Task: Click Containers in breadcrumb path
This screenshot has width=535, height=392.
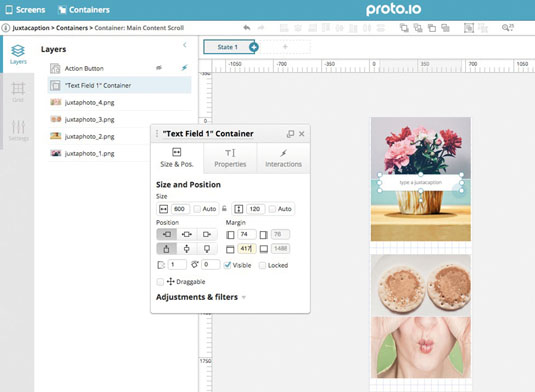Action: (72, 28)
